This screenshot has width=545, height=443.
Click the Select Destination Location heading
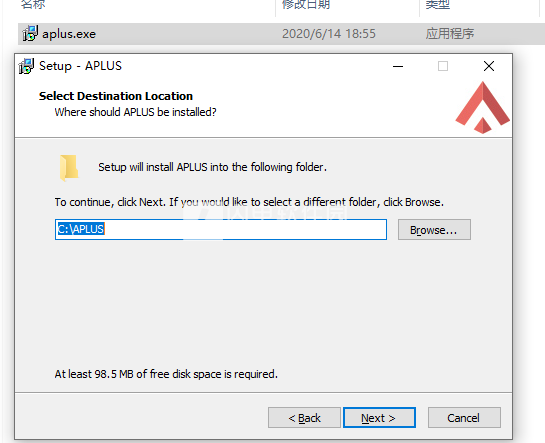point(116,96)
